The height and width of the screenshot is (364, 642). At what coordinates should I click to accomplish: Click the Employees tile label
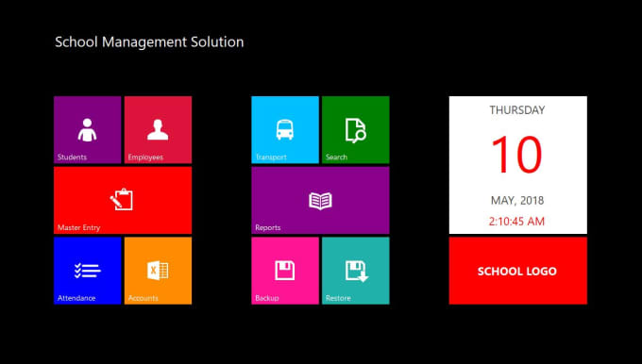coord(145,157)
